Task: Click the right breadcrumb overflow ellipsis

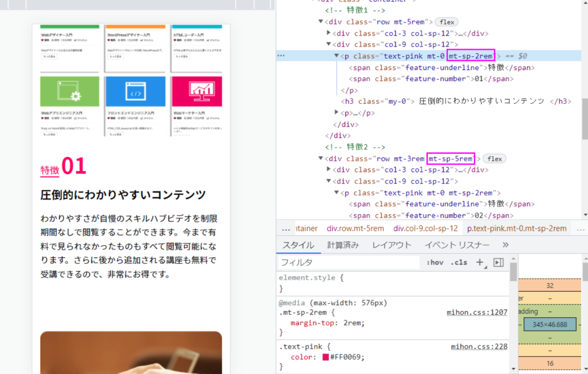Action: pos(580,228)
